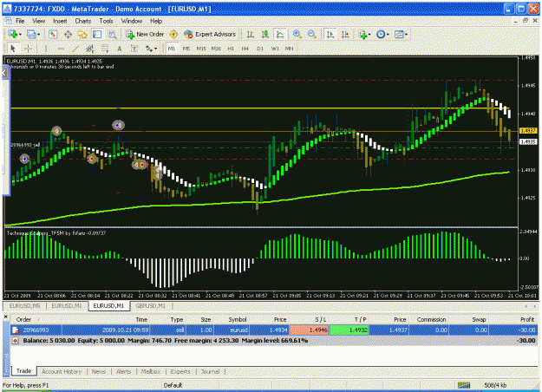This screenshot has width=542, height=392.
Task: Close the Terminal panel with its X
Action: pos(5,317)
